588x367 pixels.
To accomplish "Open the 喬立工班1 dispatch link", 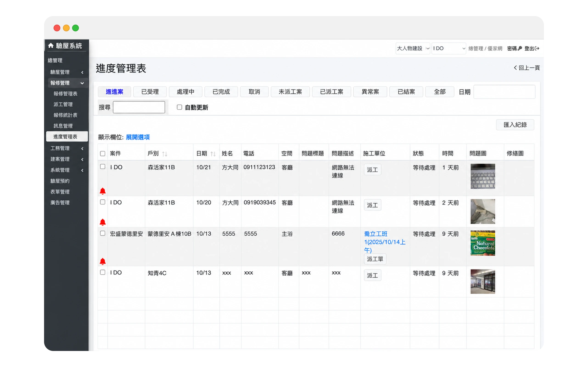I will coord(385,242).
